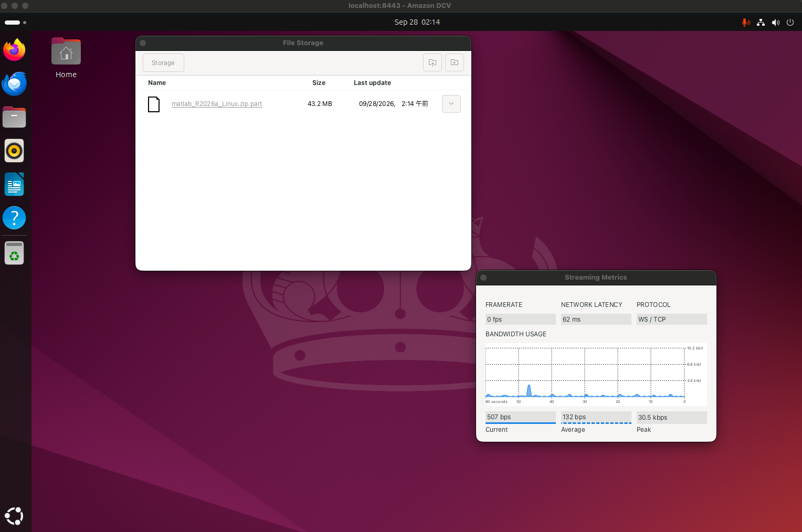Screen dimensions: 802x532
Task: Open Firefox from the dock
Action: pos(14,50)
